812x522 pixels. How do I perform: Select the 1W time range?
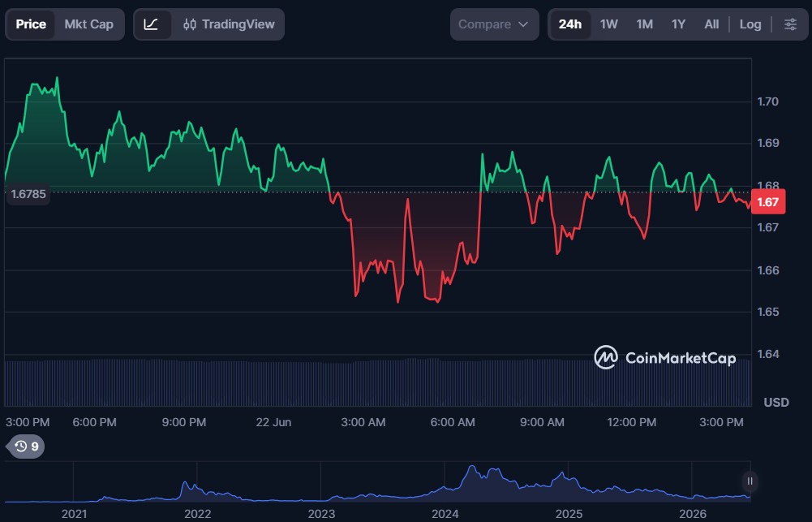(x=609, y=24)
